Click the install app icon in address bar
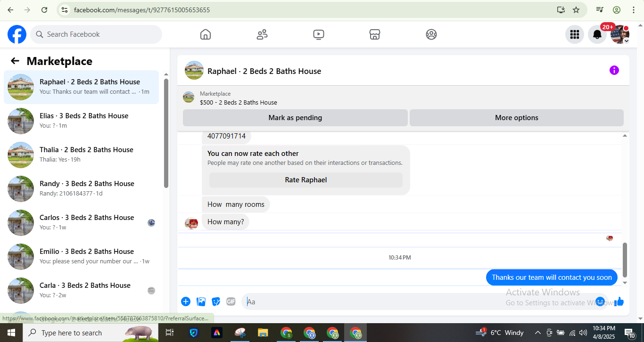Viewport: 644px width, 342px height. [x=561, y=10]
